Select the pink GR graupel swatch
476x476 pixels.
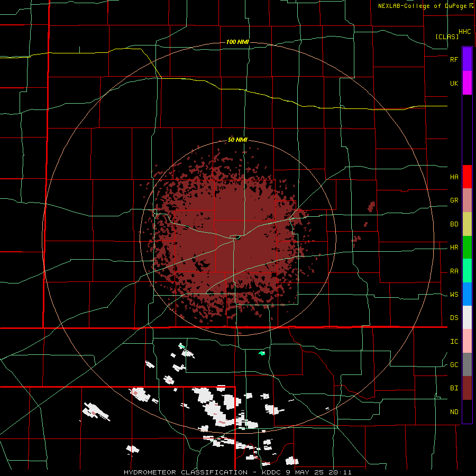coord(467,200)
